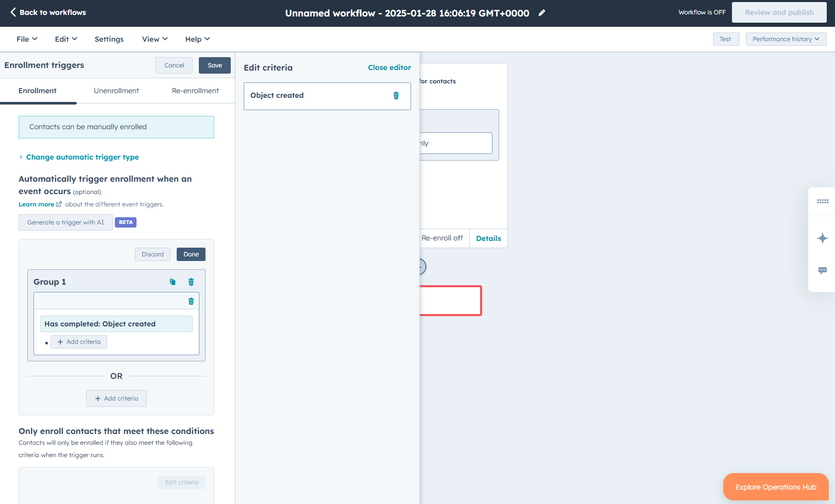The width and height of the screenshot is (835, 504).
Task: Select the Has completed: Object created filter
Action: 116,324
